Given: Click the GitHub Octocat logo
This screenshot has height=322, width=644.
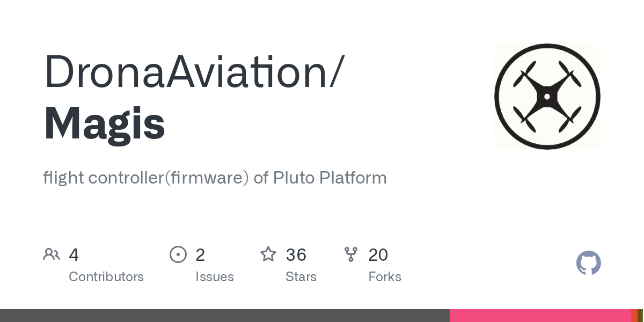Looking at the screenshot, I should click(x=588, y=263).
